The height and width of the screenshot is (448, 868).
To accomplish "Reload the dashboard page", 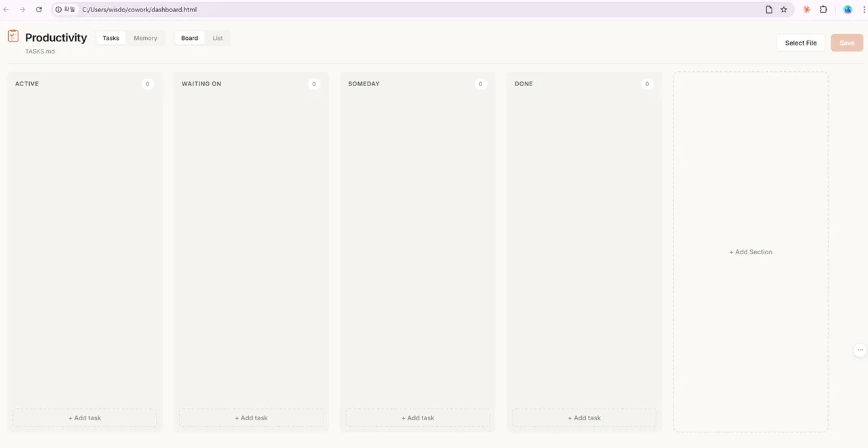I will coord(39,9).
